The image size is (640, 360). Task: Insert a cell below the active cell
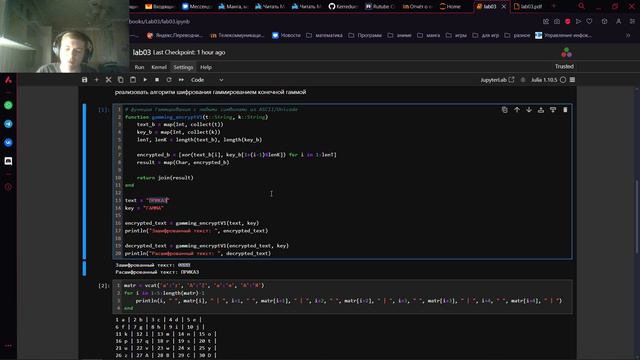[553, 110]
